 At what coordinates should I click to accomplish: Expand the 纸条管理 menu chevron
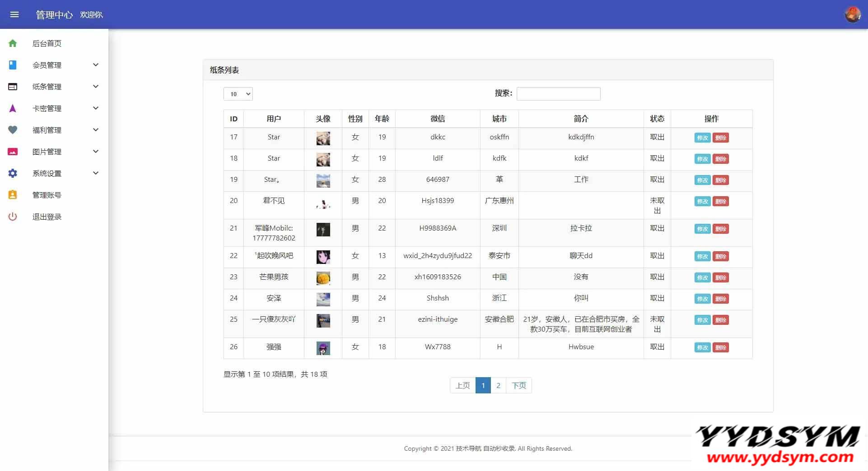click(x=96, y=87)
